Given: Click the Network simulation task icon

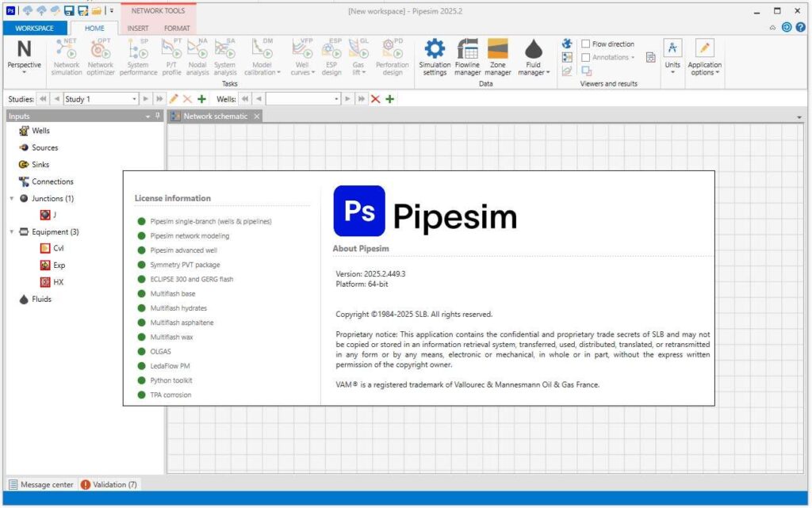Looking at the screenshot, I should point(67,57).
